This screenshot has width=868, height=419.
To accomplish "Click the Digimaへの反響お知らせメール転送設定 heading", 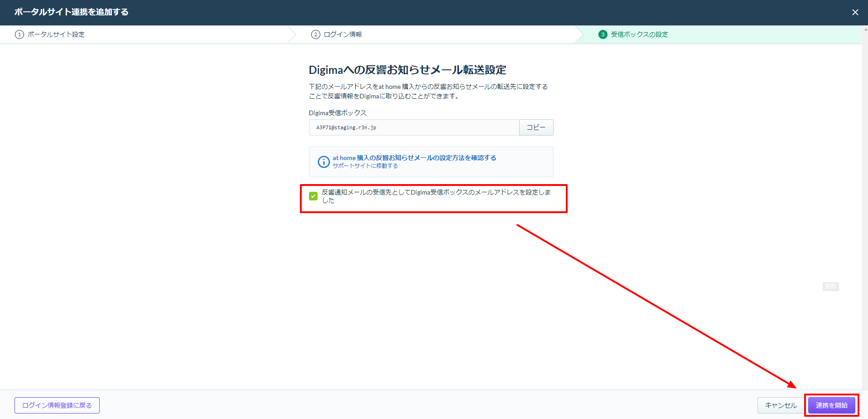I will tap(407, 70).
